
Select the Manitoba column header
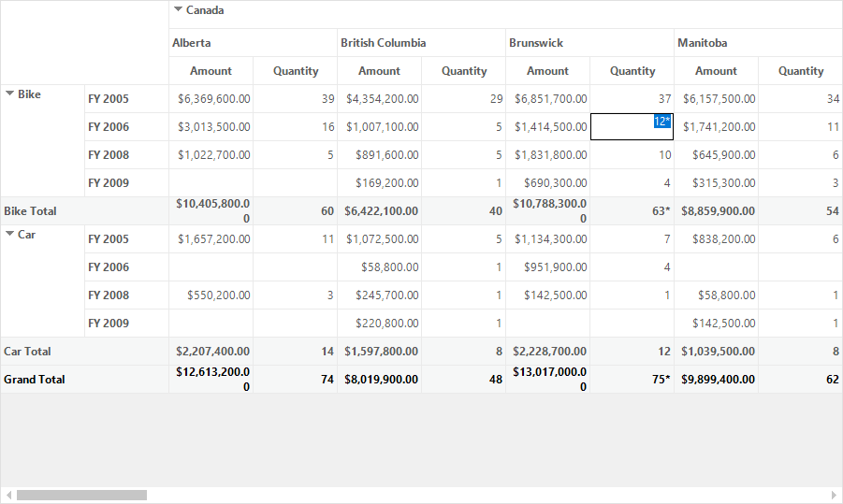click(x=758, y=42)
